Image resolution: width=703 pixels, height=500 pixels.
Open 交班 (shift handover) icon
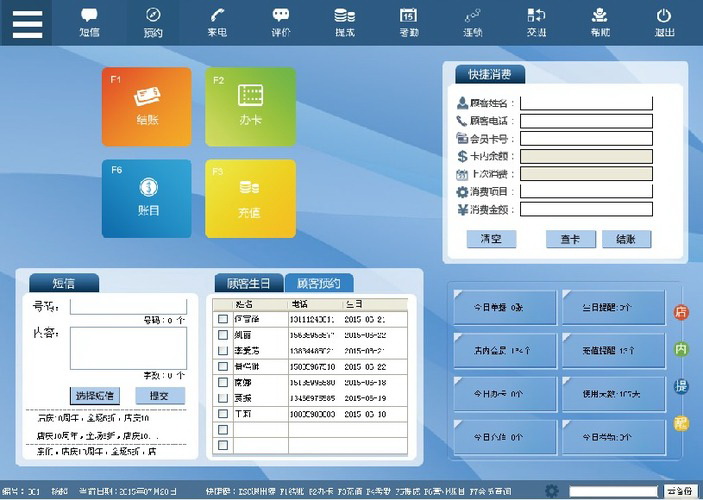tap(536, 22)
